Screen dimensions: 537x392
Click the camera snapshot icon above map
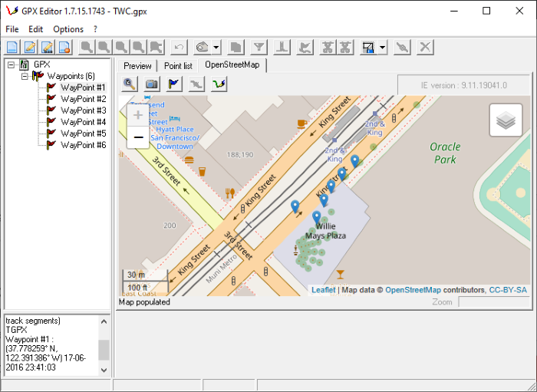152,84
